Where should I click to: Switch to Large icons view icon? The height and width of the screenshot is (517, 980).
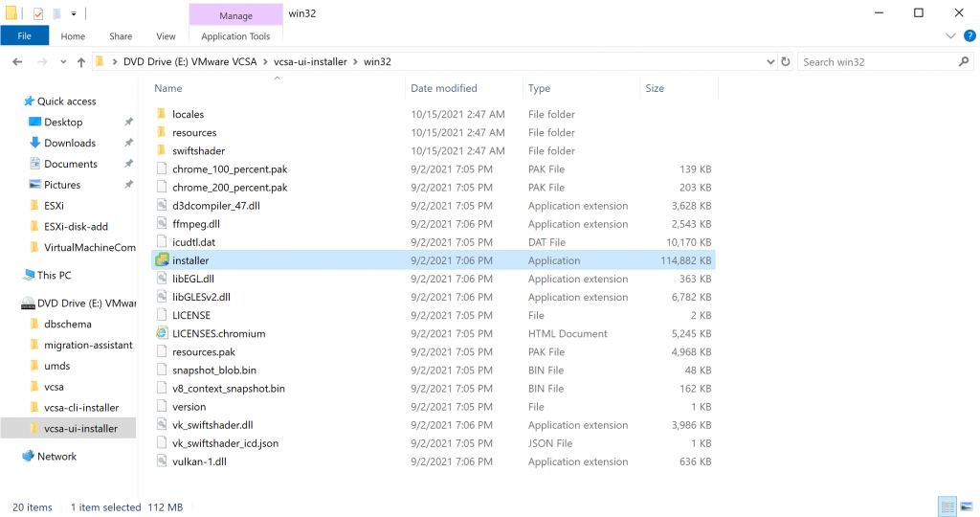967,506
